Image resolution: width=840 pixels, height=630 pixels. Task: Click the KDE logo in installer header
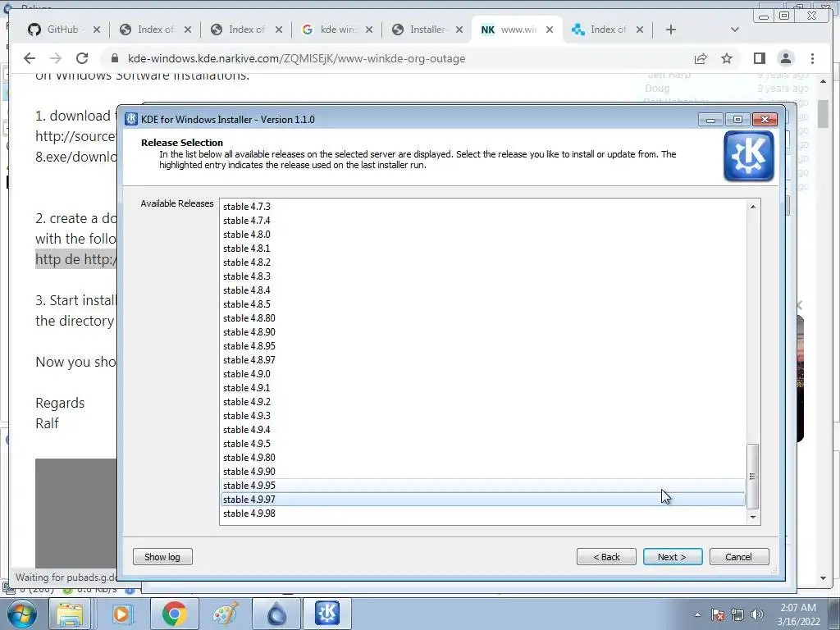748,156
